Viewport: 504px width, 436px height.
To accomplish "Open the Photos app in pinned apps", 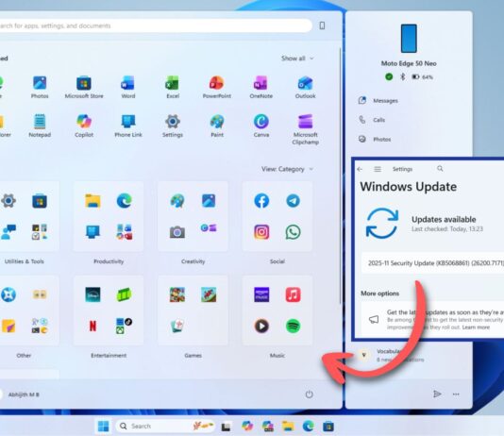I will point(40,87).
